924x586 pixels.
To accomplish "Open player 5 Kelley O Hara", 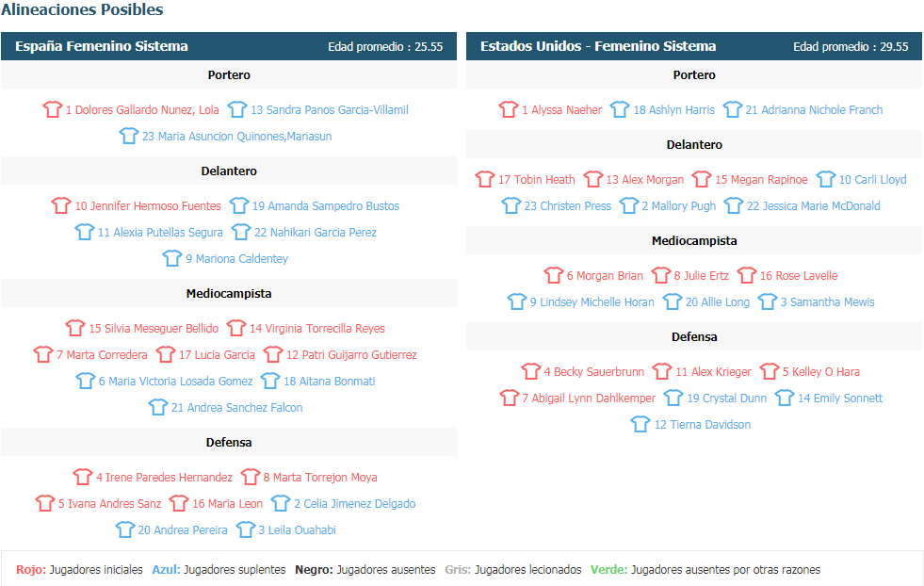I will click(821, 371).
